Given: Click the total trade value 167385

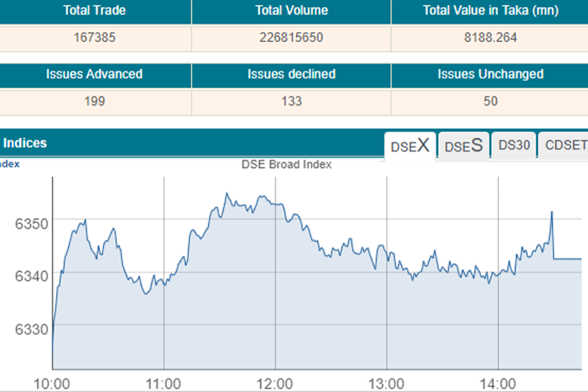Looking at the screenshot, I should point(95,38).
